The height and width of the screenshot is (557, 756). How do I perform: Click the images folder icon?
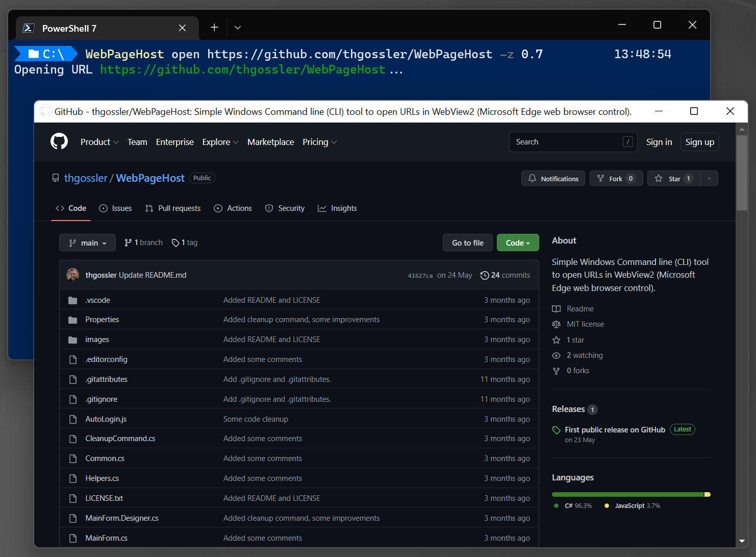pyautogui.click(x=73, y=340)
